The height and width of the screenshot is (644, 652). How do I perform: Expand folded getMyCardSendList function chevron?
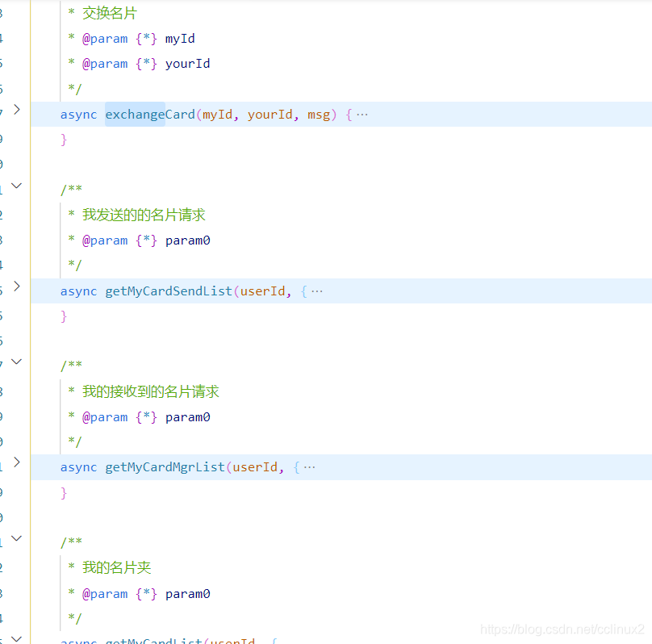point(17,286)
